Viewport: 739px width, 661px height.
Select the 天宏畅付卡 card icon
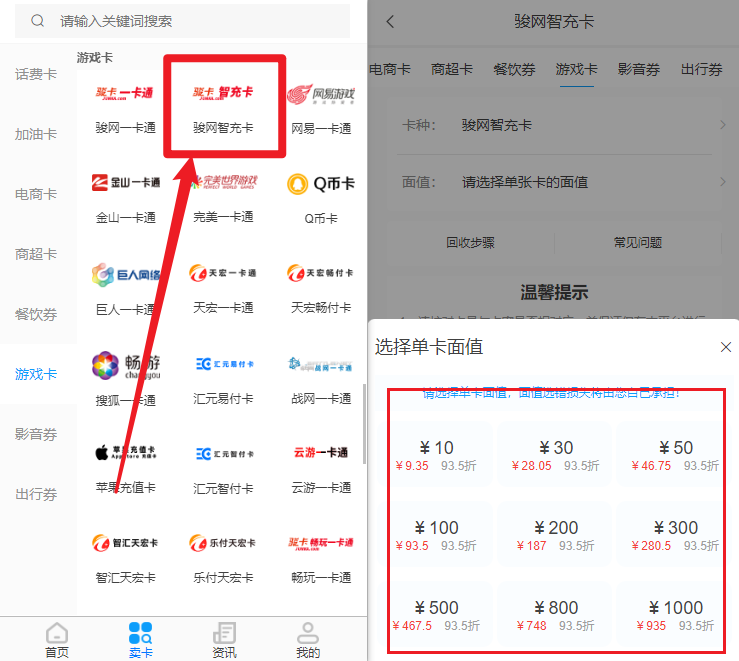click(x=321, y=273)
